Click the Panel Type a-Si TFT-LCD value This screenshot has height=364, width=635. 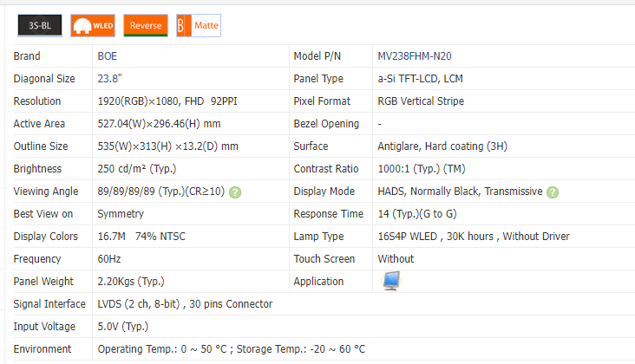point(421,79)
